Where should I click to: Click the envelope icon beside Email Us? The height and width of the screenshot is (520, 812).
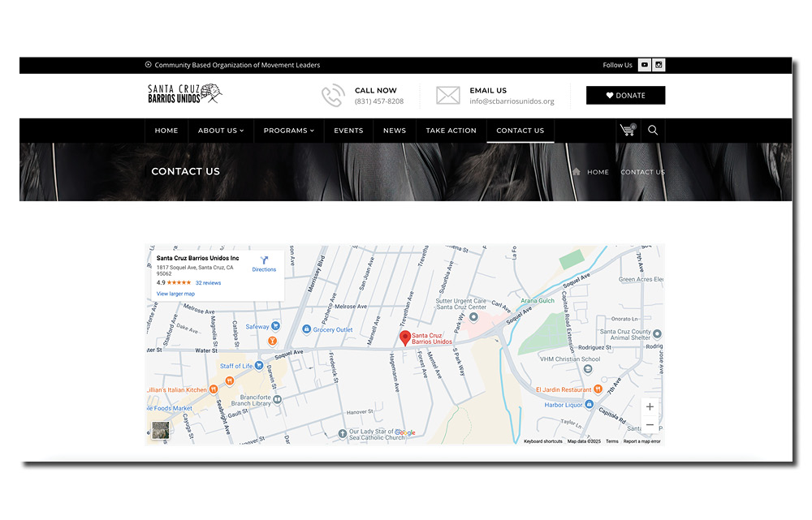(447, 96)
